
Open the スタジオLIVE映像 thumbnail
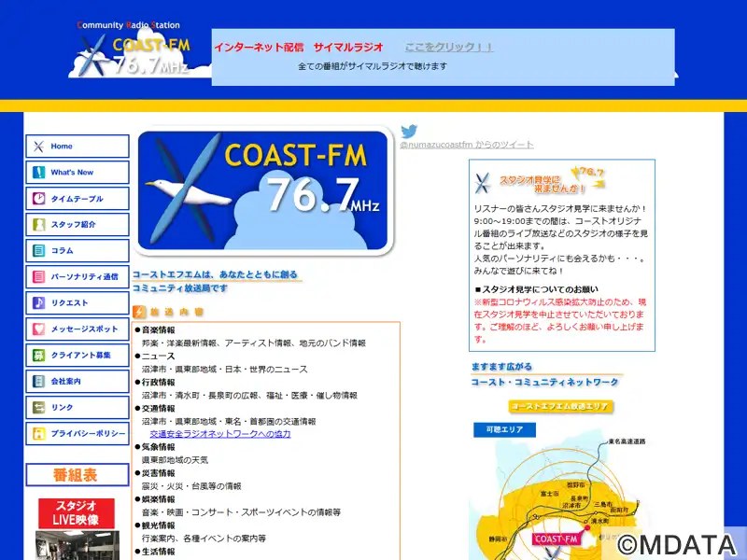tap(77, 528)
